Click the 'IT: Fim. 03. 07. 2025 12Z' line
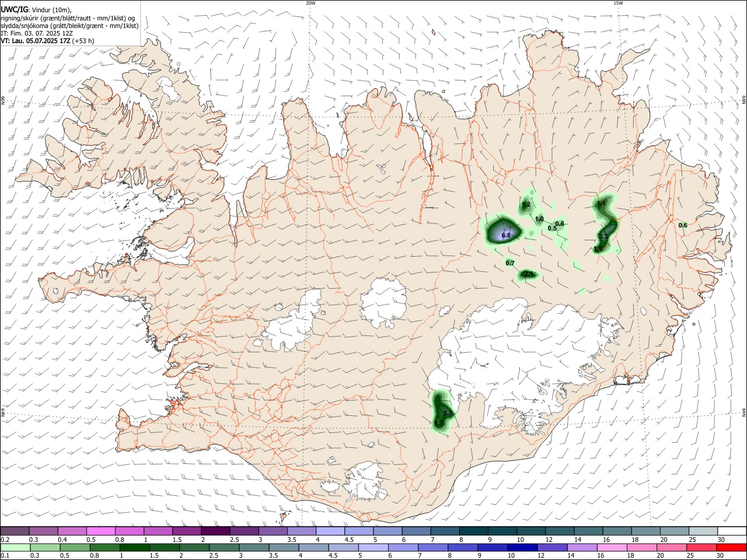 pos(37,33)
